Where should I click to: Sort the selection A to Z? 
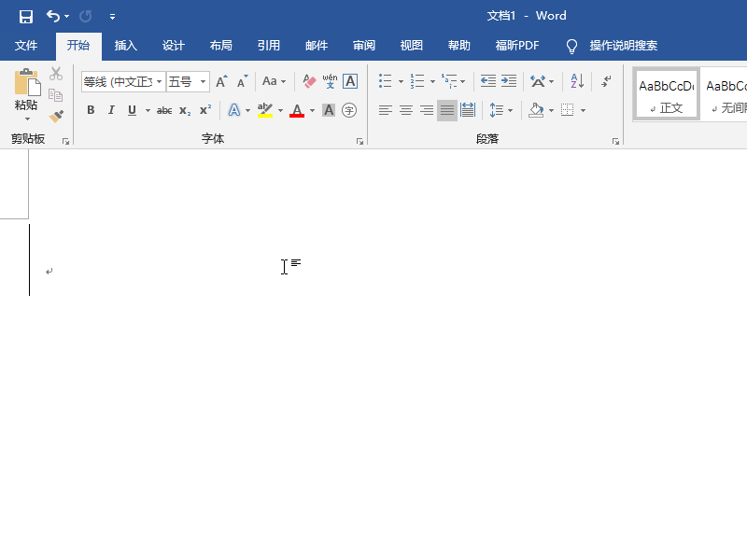pos(577,81)
